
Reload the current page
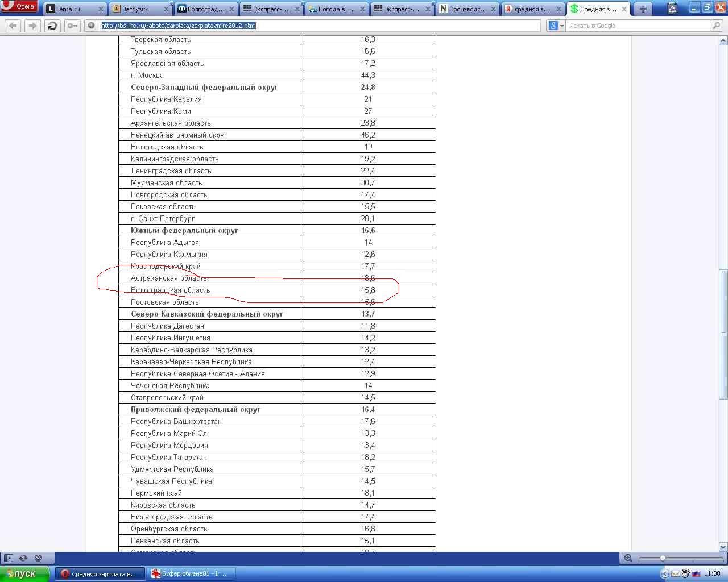click(x=52, y=26)
